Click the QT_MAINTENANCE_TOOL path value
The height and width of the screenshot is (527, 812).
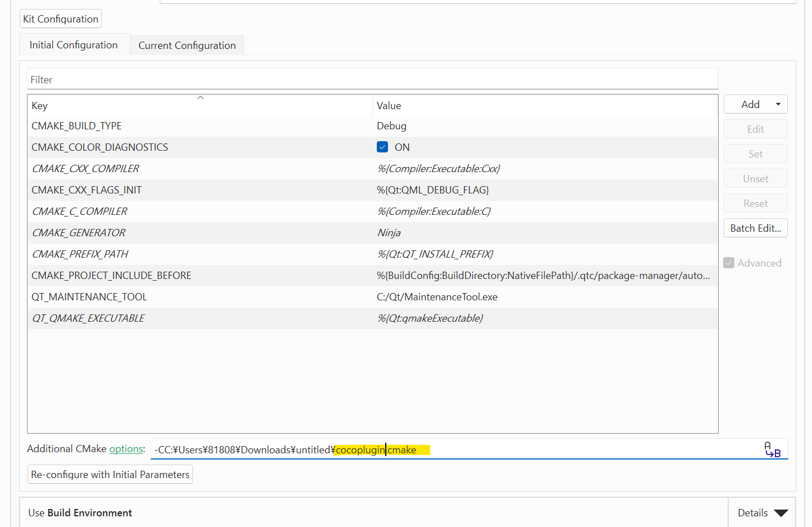[x=437, y=297]
